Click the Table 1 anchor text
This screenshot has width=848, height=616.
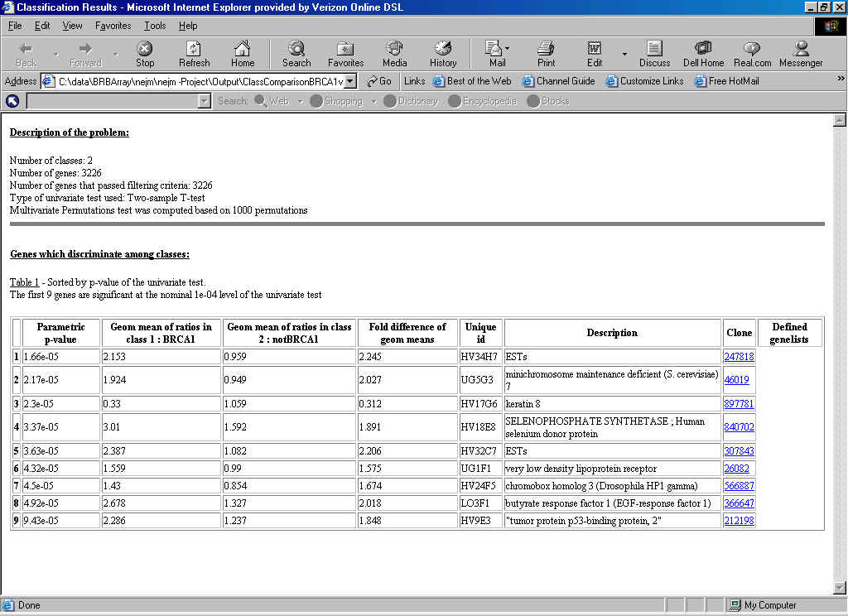click(x=24, y=282)
